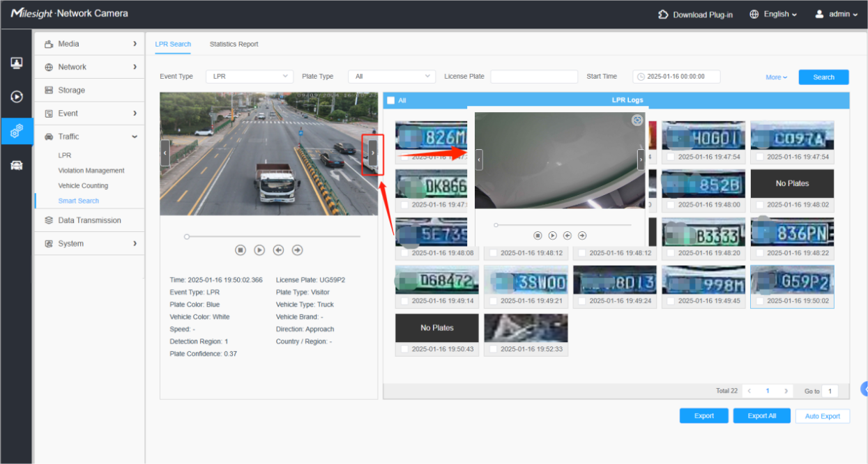Go to previous record under the road snapshot
Viewport: 868px width, 464px height.
tap(278, 250)
